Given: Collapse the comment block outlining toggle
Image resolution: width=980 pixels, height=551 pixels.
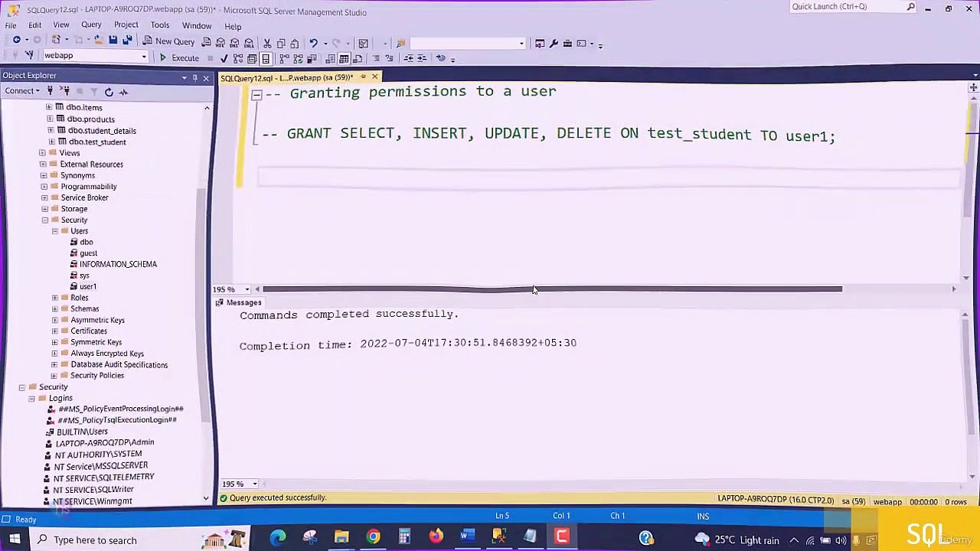Looking at the screenshot, I should [x=256, y=95].
